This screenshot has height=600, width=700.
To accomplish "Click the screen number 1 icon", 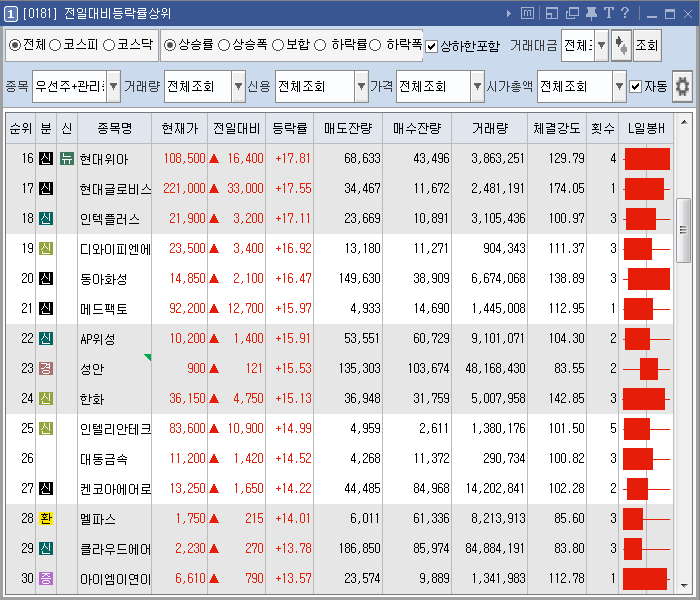I will (x=11, y=14).
